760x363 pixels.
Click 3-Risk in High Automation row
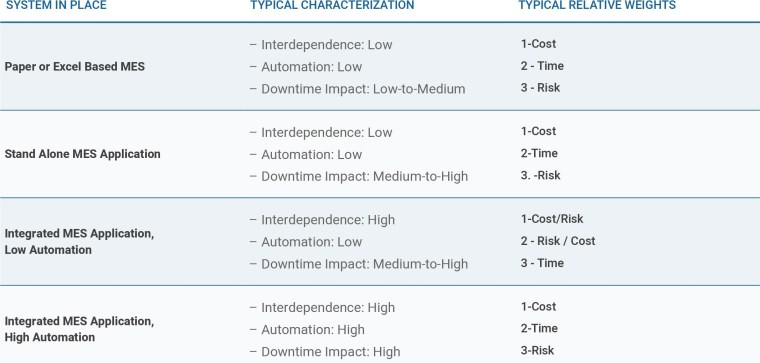(x=538, y=350)
